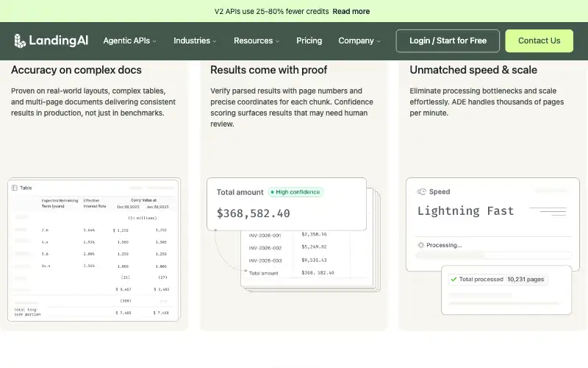
Task: Click the Speed clock icon
Action: pyautogui.click(x=421, y=191)
